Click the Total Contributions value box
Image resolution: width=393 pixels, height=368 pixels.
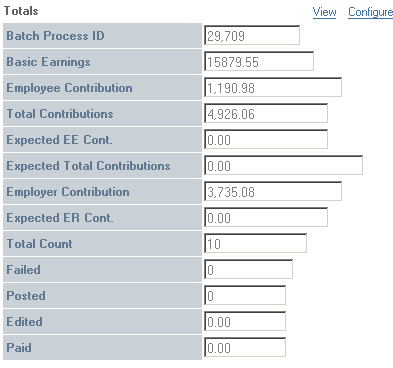point(266,113)
